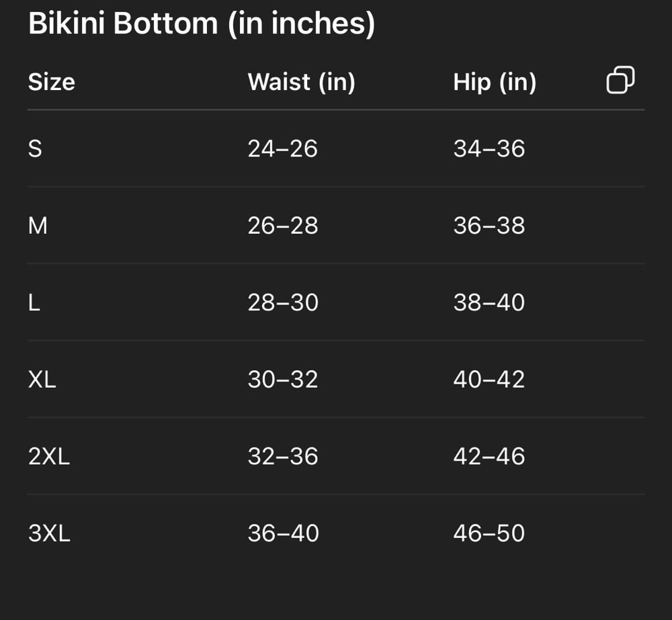The image size is (672, 620).
Task: Click the 3XL size cell
Action: [x=49, y=534]
